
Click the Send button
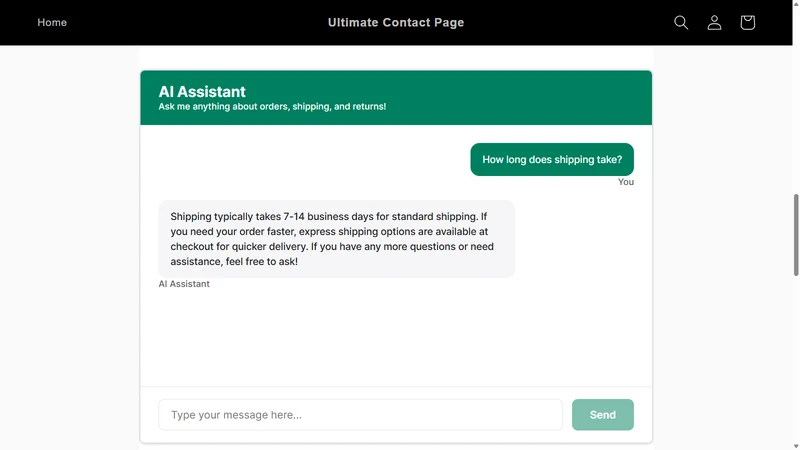coord(603,414)
